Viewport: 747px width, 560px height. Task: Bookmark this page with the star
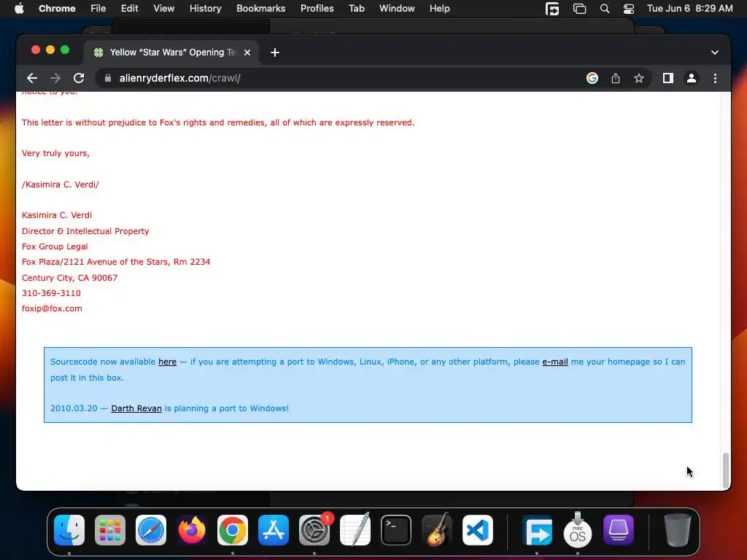(x=639, y=78)
